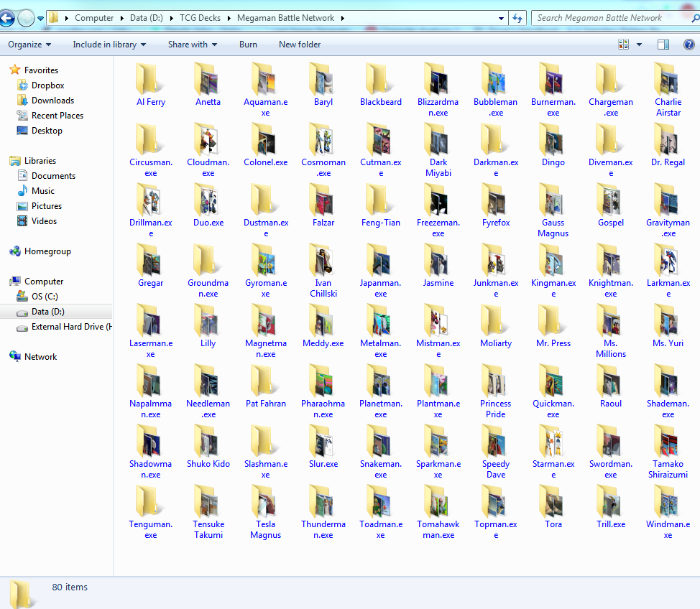Select the Raoul folder
The width and height of the screenshot is (700, 609).
coord(611,386)
